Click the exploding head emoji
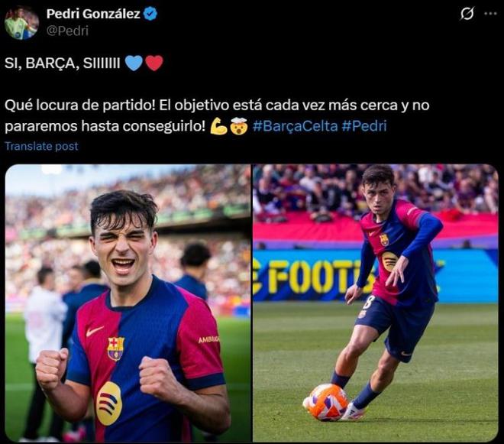Viewport: 504px width, 444px height. tap(238, 126)
